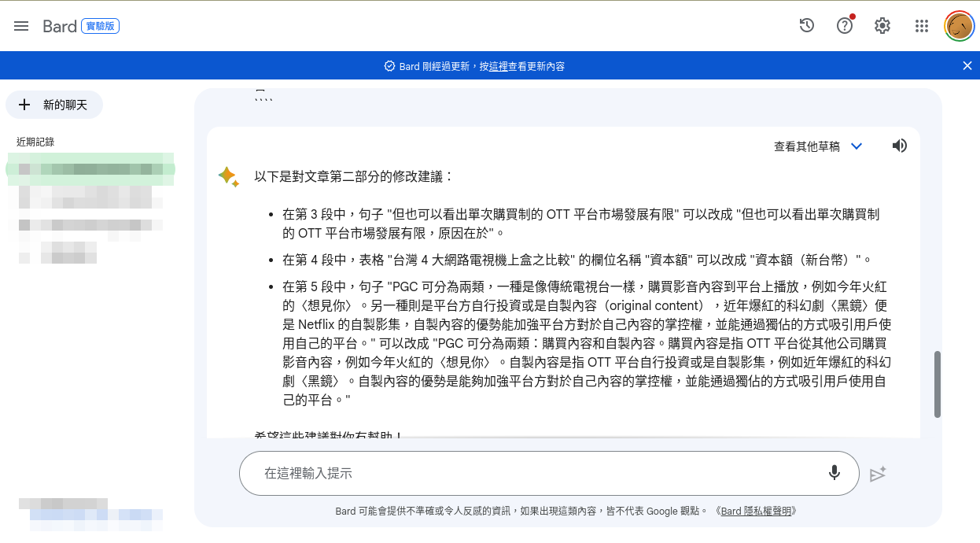The image size is (980, 543).
Task: Open Bard activity history icon
Action: tap(806, 26)
